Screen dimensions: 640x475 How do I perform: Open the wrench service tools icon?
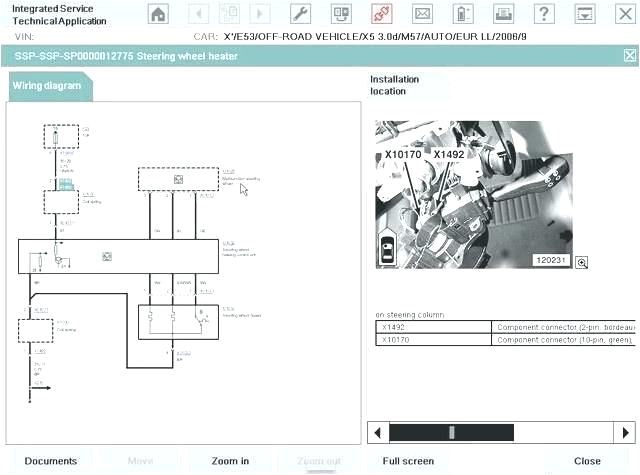pos(300,14)
